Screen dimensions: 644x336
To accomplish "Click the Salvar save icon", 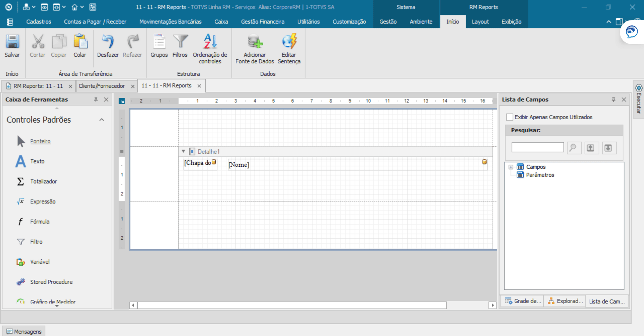I will pos(12,42).
